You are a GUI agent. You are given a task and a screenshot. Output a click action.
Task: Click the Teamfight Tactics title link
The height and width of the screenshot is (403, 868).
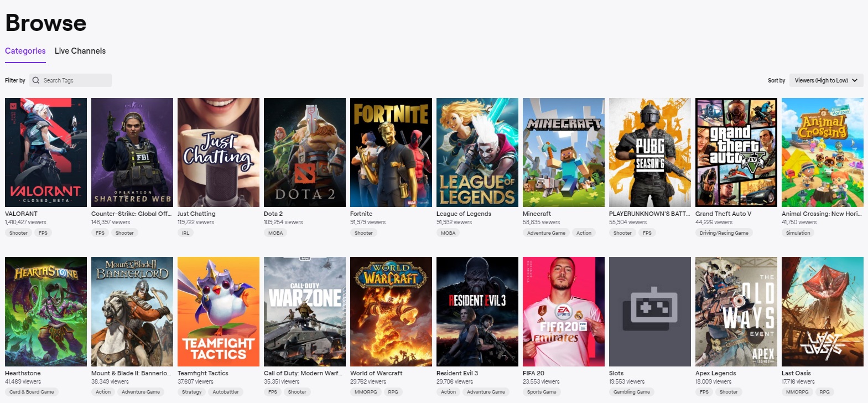[x=203, y=373]
